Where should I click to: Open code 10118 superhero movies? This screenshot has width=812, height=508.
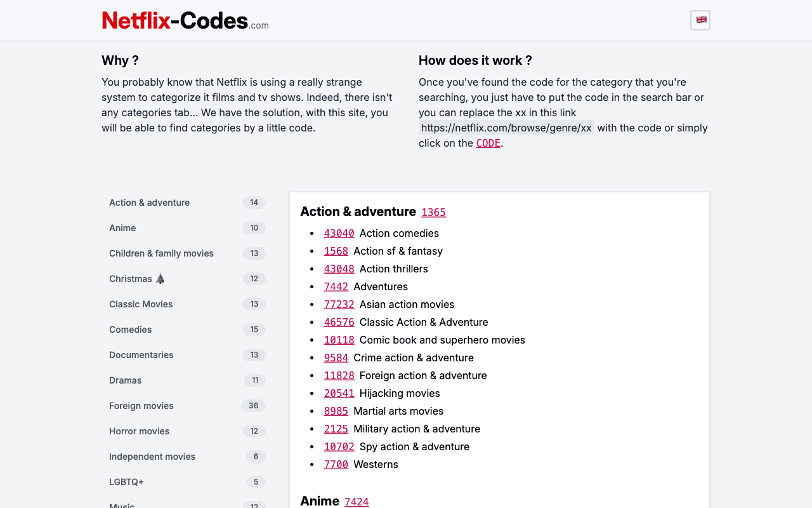pos(339,340)
